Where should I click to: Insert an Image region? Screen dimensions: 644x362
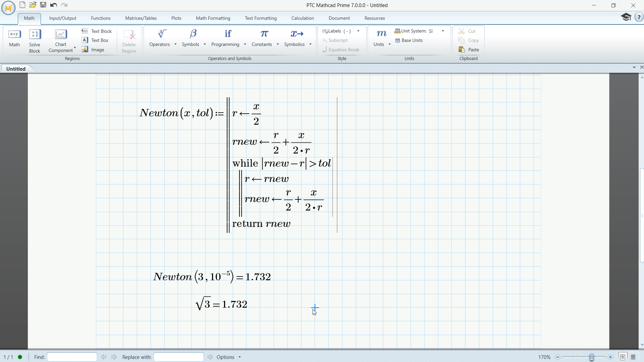(93, 50)
